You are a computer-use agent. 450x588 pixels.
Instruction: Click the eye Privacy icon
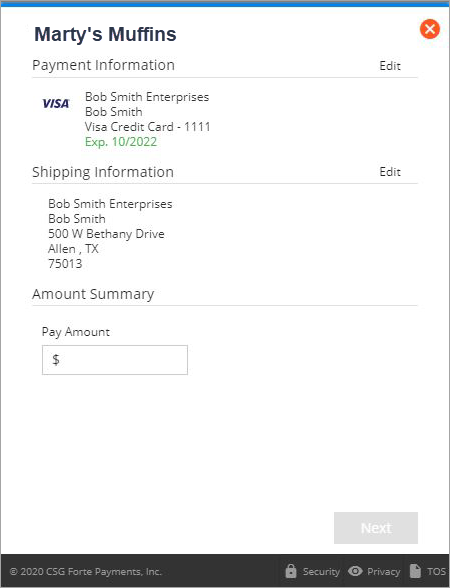click(355, 571)
